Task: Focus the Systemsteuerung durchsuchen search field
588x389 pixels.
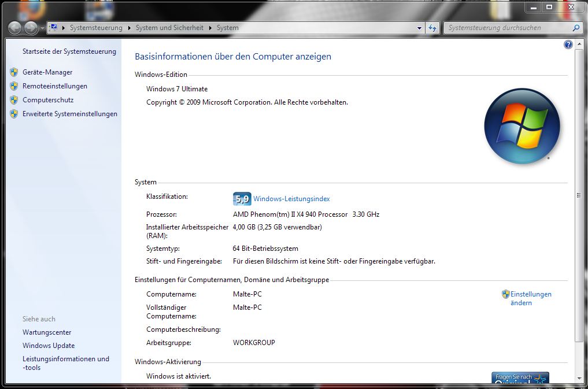Action: click(x=508, y=28)
